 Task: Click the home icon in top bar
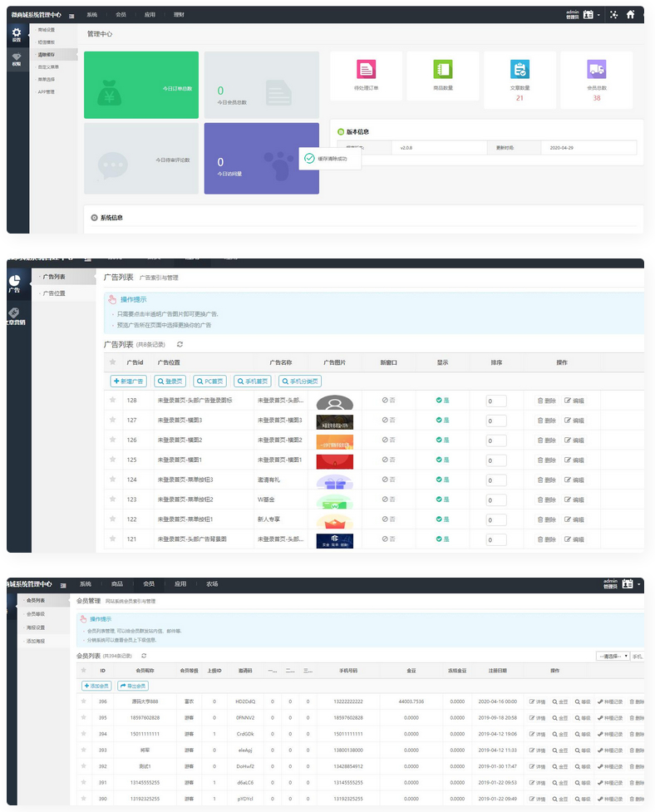tap(630, 14)
